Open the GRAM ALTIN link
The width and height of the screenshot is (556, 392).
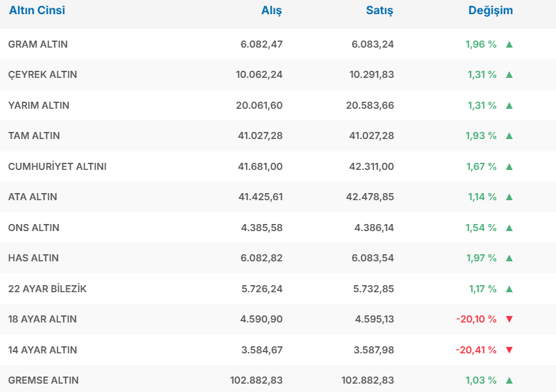(x=38, y=44)
